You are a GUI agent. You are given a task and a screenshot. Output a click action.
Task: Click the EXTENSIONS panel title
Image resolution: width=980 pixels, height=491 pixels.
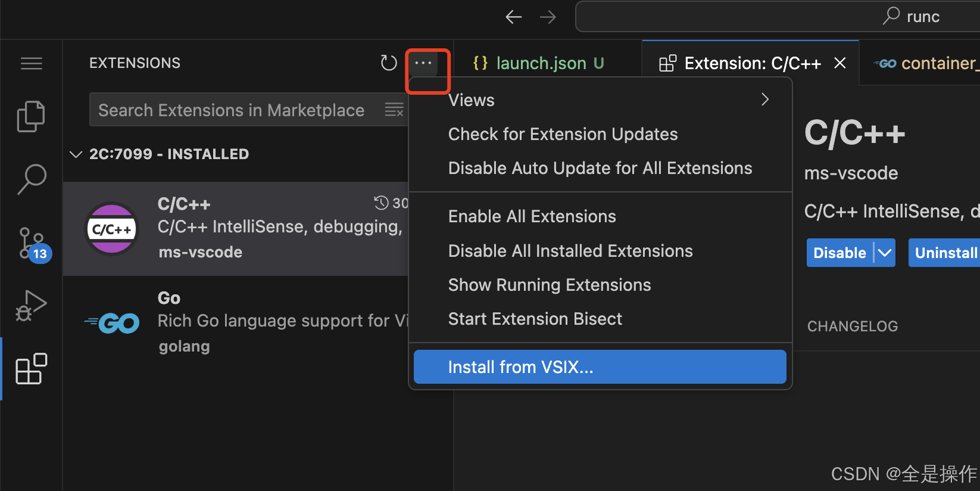coord(135,63)
